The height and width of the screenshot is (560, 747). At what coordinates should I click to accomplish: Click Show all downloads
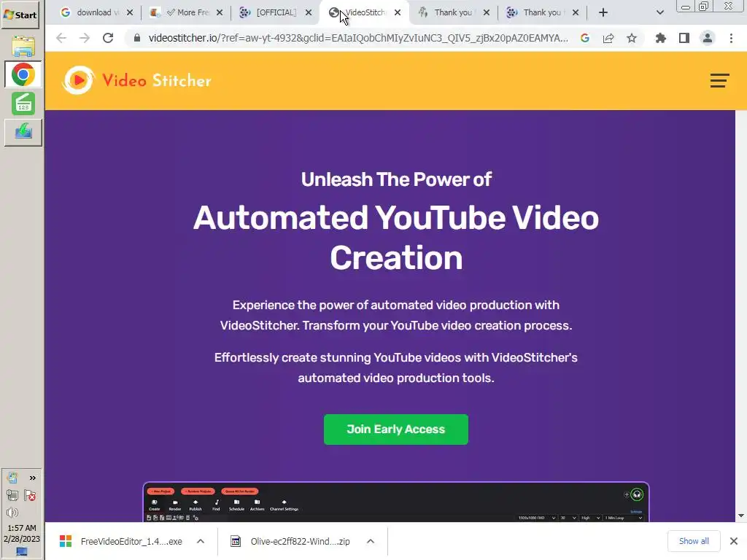(x=694, y=541)
